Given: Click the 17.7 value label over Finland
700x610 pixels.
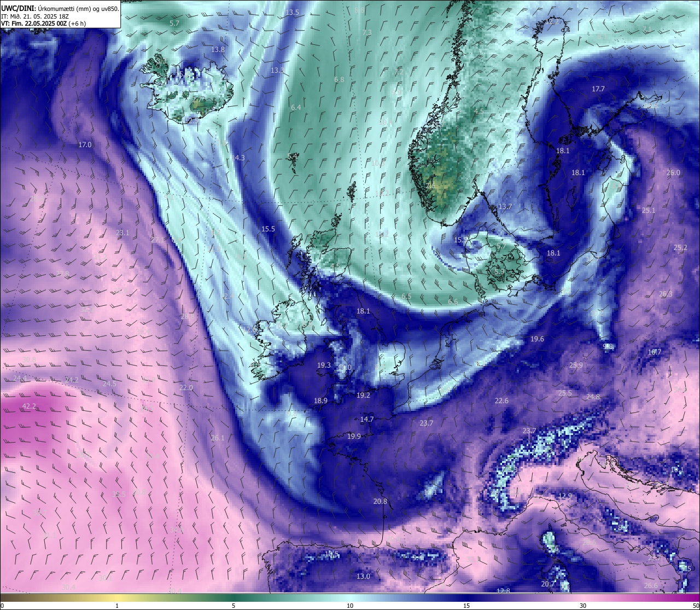Looking at the screenshot, I should (598, 89).
